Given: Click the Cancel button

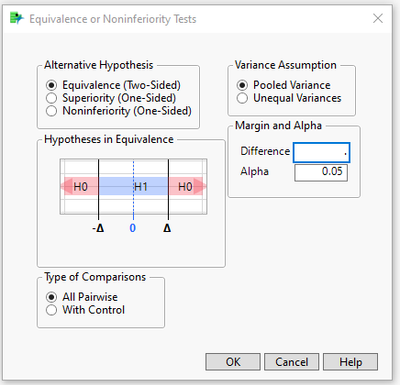Looking at the screenshot, I should tap(292, 362).
